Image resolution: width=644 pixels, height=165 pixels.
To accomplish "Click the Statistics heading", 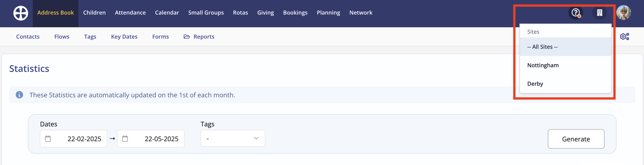I will click(x=29, y=69).
